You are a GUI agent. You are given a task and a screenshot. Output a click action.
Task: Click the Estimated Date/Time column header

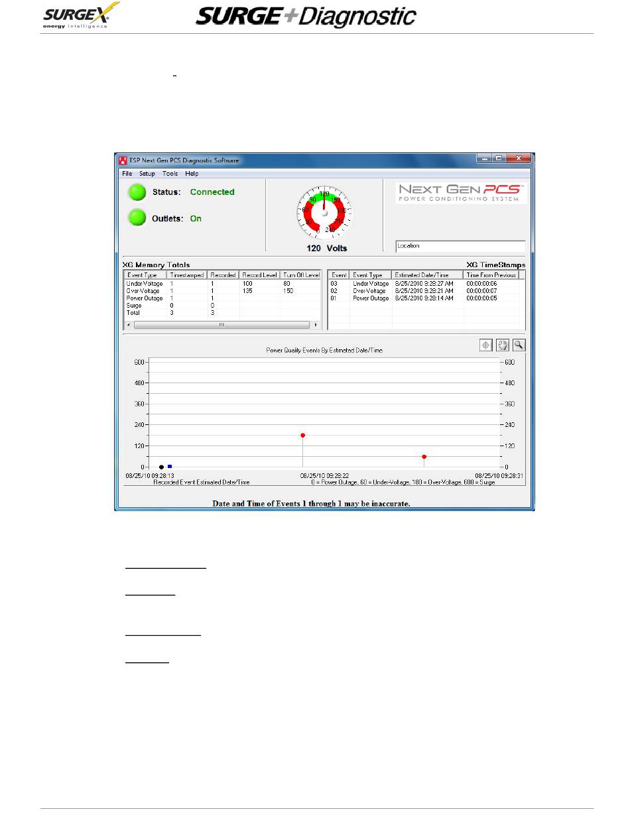[428, 274]
